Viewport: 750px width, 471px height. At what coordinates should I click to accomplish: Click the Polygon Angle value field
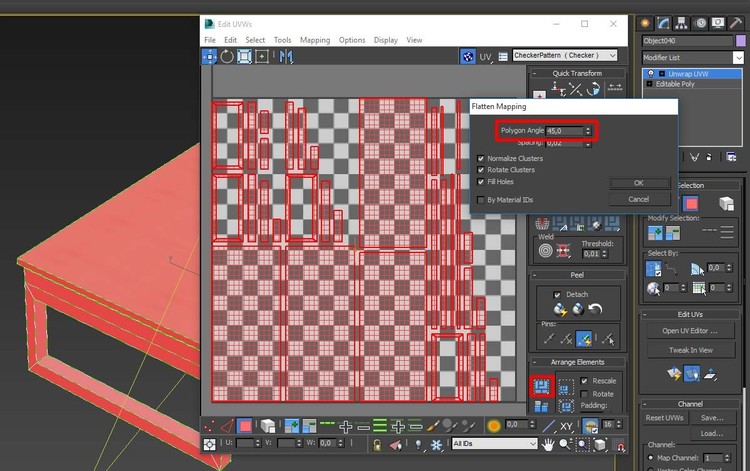click(565, 131)
